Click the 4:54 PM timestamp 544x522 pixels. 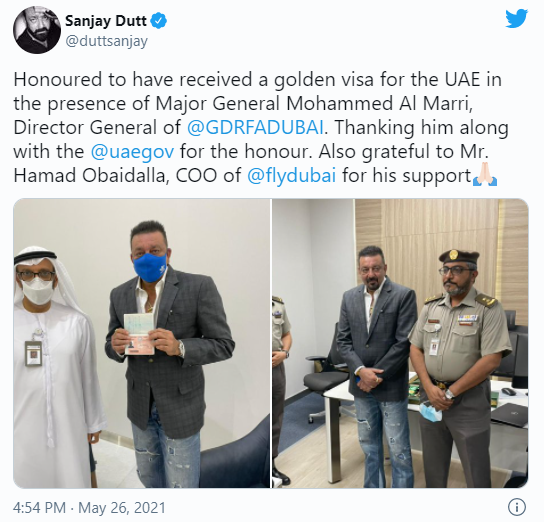[39, 508]
